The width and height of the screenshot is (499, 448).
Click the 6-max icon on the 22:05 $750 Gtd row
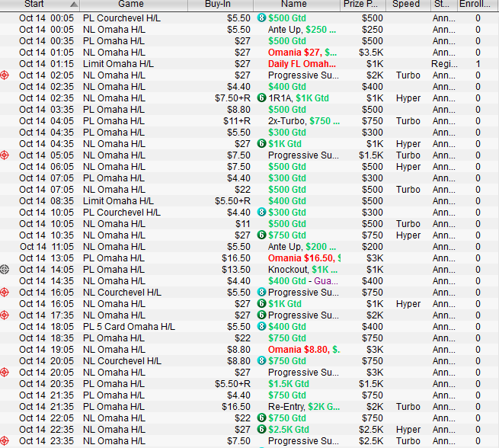[x=261, y=418]
